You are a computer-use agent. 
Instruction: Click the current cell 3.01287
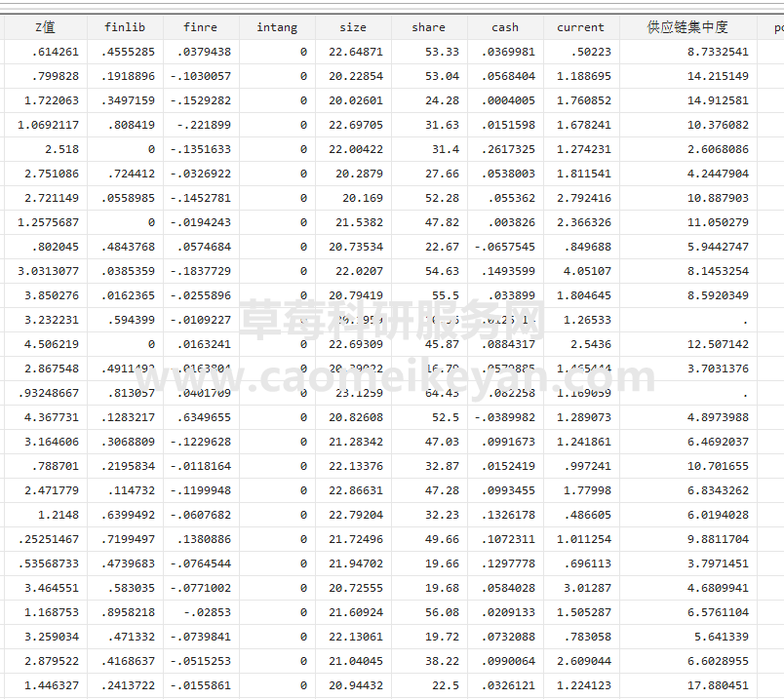pos(581,589)
